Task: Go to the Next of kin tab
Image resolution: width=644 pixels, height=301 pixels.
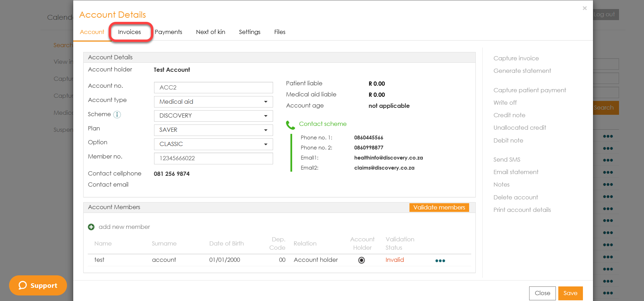Action: pos(210,32)
